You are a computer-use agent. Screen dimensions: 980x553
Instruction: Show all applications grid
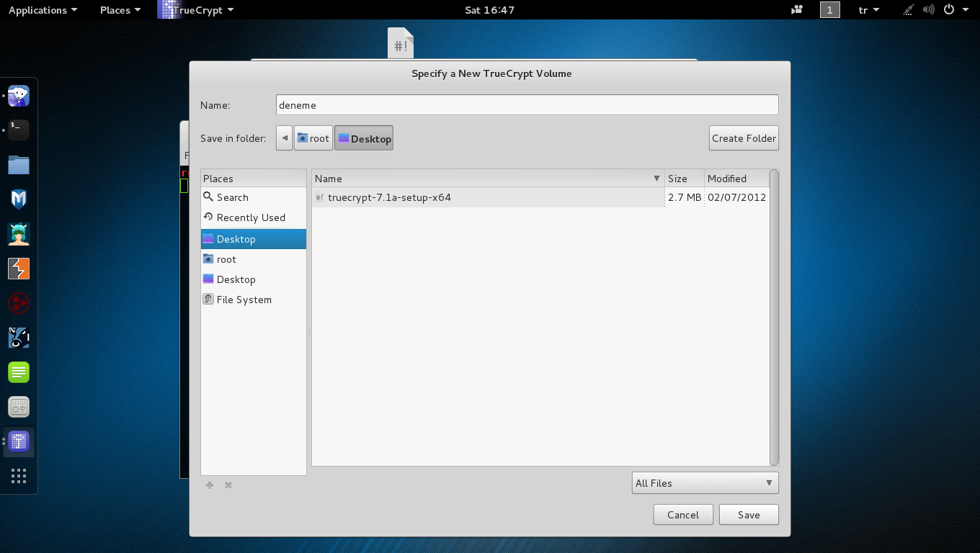point(19,476)
